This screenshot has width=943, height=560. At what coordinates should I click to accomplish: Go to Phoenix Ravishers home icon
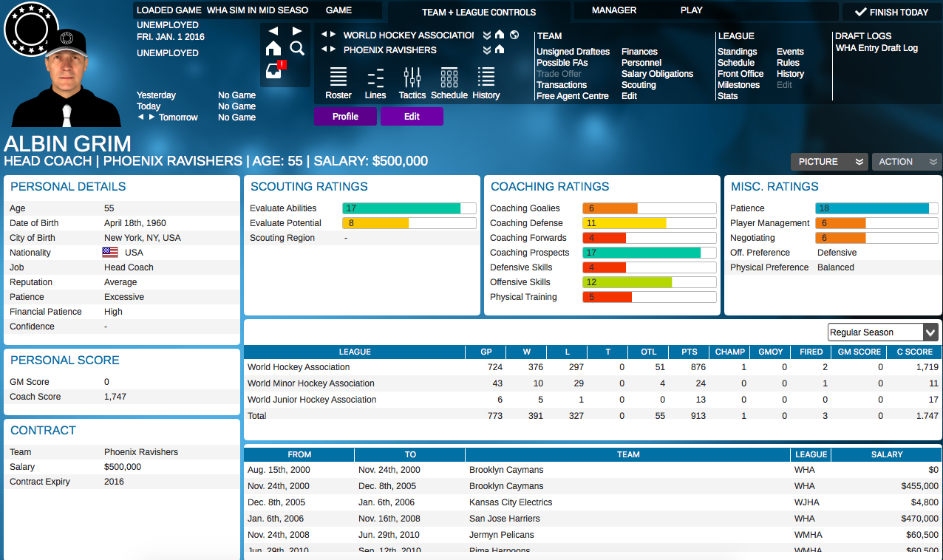[x=500, y=49]
